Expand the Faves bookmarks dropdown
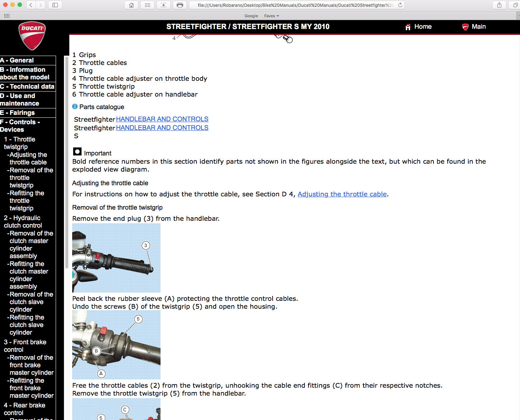 (271, 16)
